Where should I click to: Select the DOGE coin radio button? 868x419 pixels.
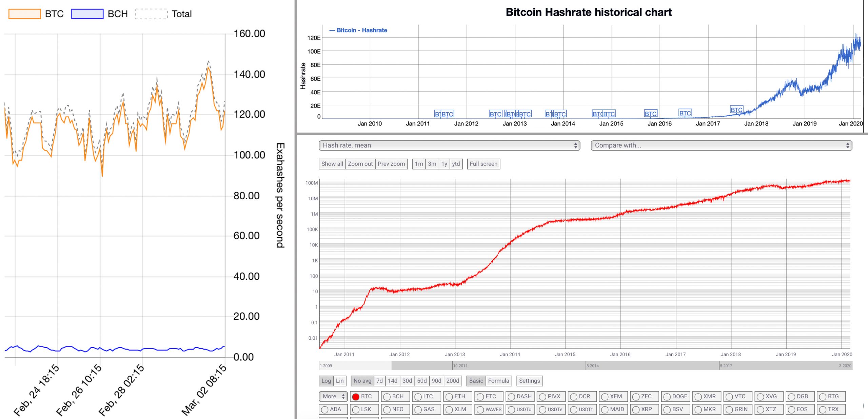pyautogui.click(x=667, y=397)
